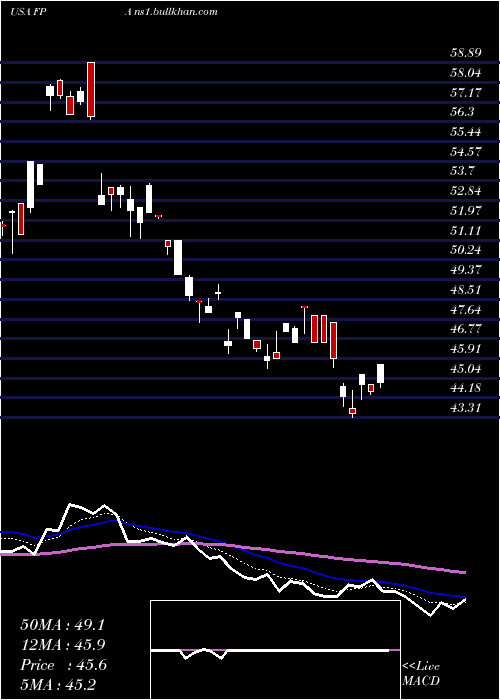Click the 51.11 price level label

click(x=465, y=231)
